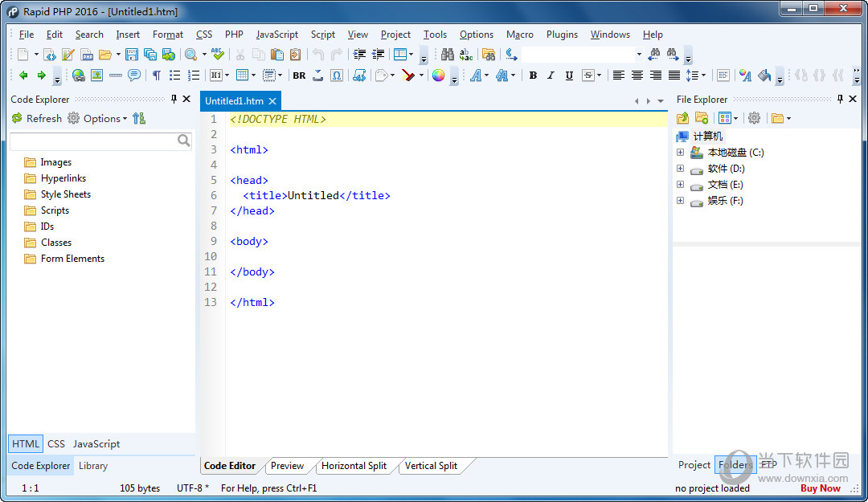Switch to Horizontal Split view tab
This screenshot has height=502, width=868.
(354, 466)
